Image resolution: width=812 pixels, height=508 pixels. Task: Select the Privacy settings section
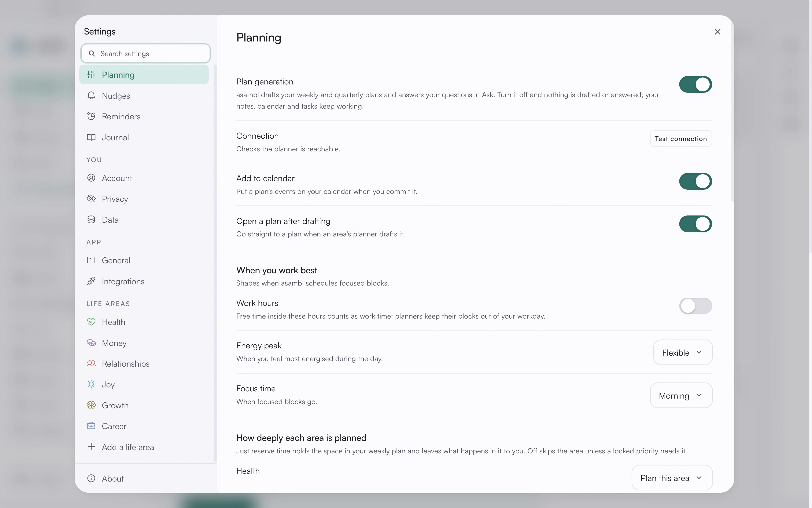[144, 199]
